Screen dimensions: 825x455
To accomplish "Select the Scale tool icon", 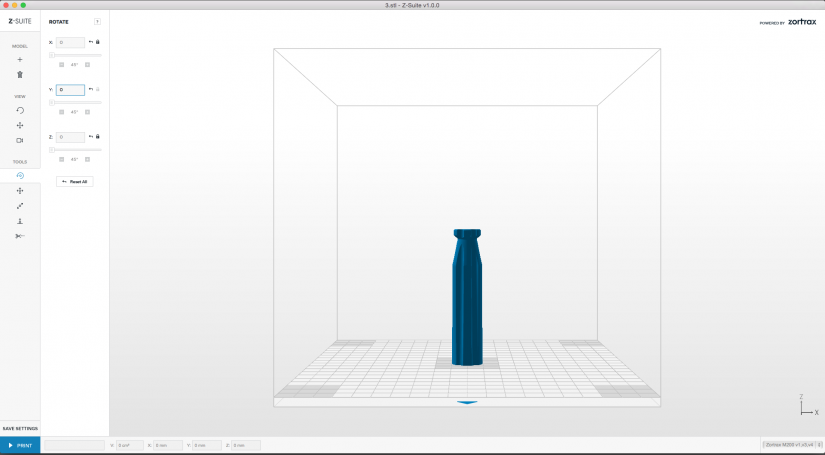I will click(x=20, y=206).
